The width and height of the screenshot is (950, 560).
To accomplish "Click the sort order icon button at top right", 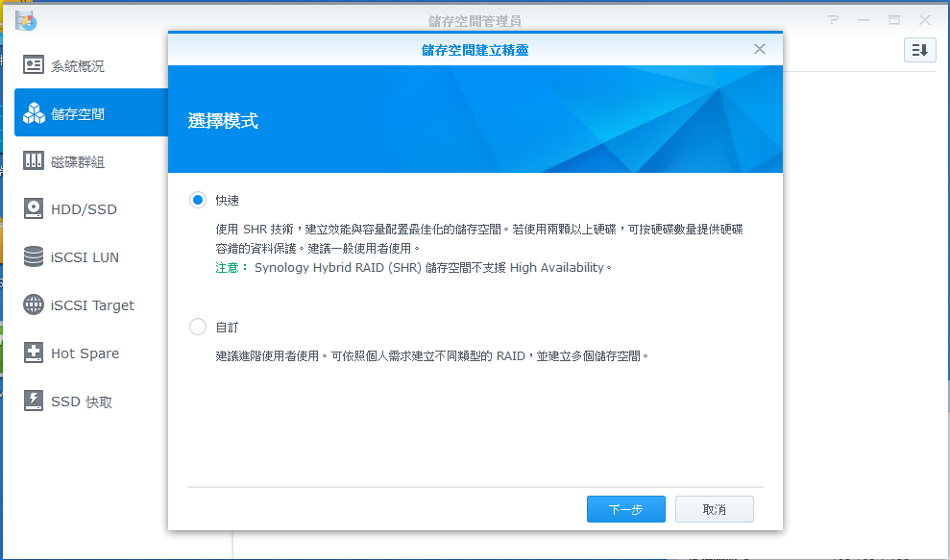I will point(919,50).
